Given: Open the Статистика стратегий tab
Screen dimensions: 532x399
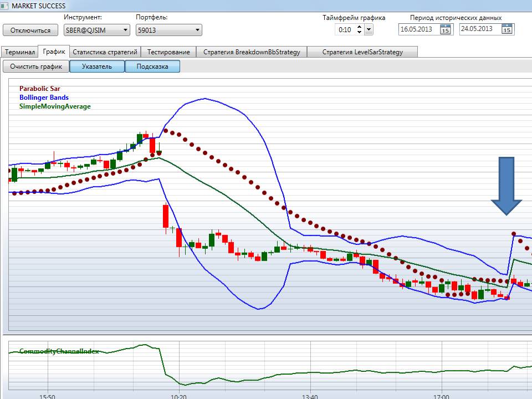Looking at the screenshot, I should point(105,52).
